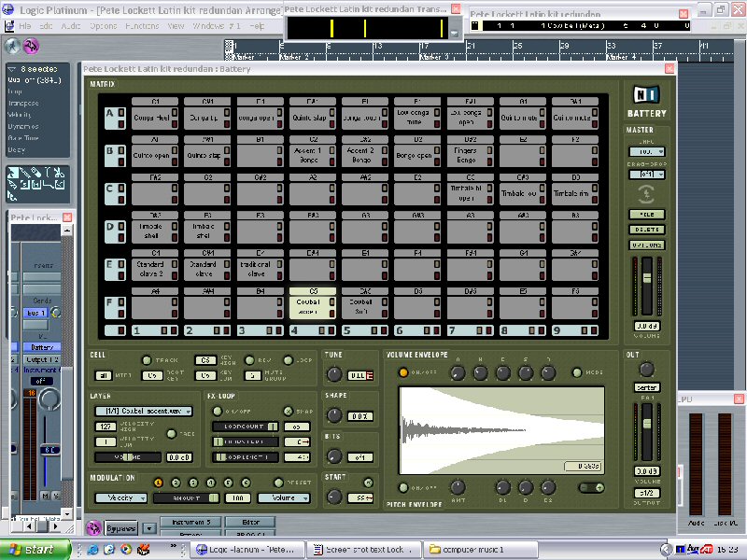Open the Functions menu

[x=142, y=26]
